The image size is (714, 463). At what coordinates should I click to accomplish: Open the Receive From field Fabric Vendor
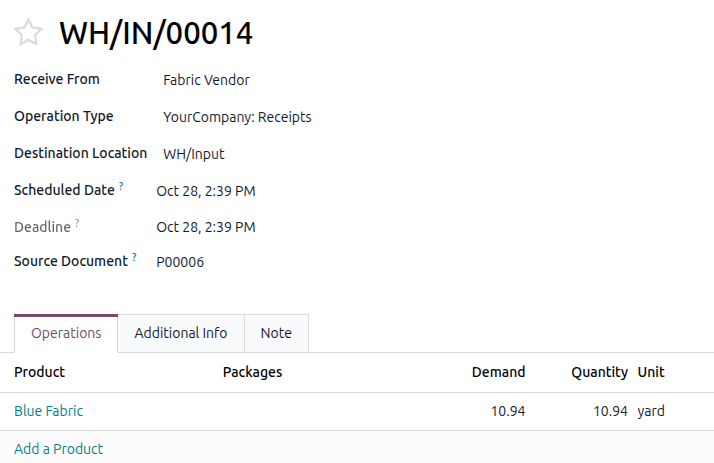(x=206, y=80)
